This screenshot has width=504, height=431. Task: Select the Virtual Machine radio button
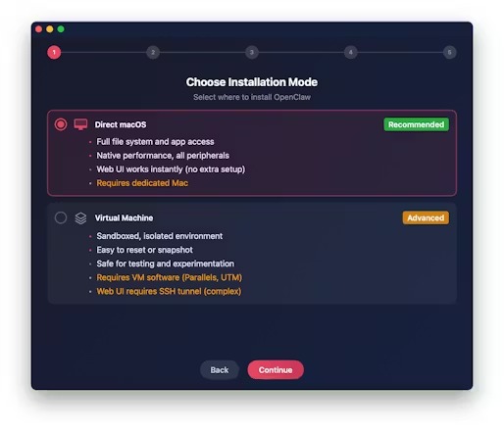61,217
